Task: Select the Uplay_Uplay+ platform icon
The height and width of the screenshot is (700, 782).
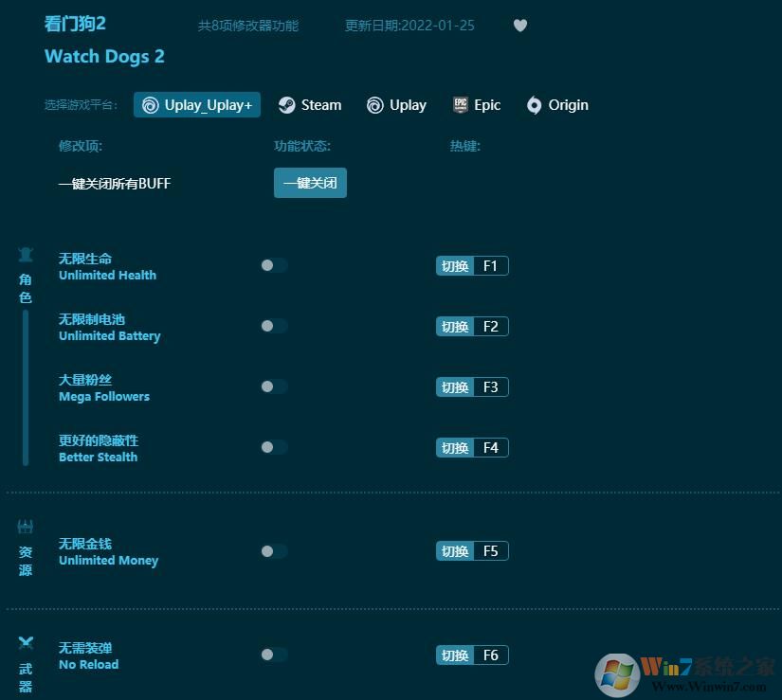Action: tap(152, 105)
